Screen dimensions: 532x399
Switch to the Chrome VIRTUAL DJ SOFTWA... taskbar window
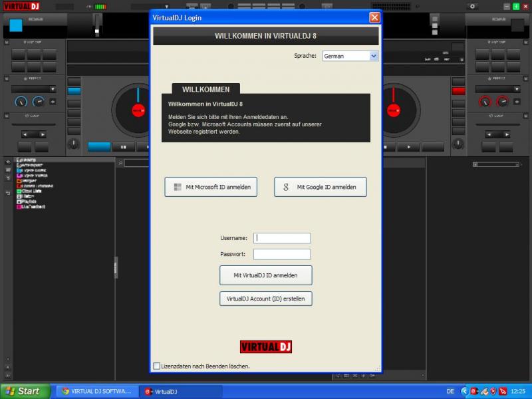pos(97,391)
